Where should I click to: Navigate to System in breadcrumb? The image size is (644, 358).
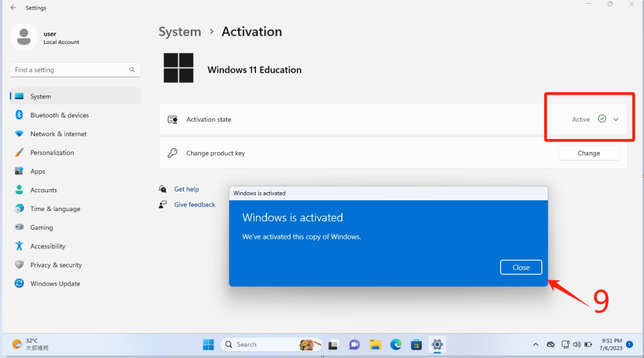[180, 32]
